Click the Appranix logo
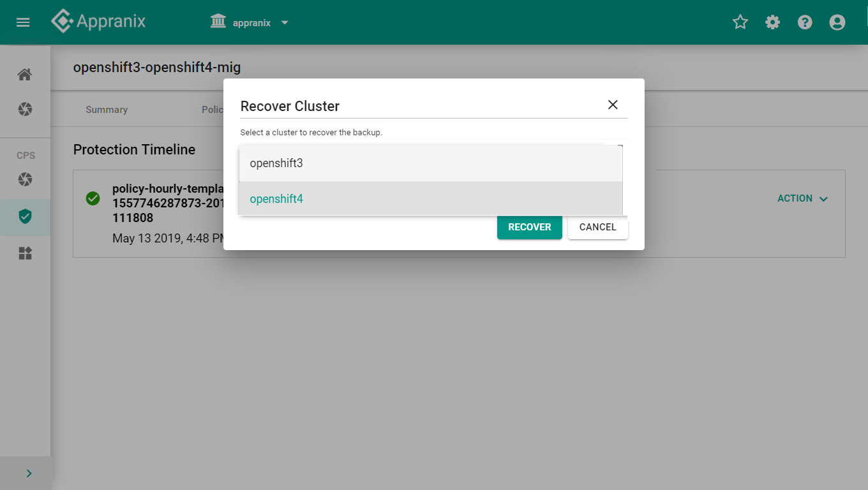The width and height of the screenshot is (868, 490). click(98, 22)
